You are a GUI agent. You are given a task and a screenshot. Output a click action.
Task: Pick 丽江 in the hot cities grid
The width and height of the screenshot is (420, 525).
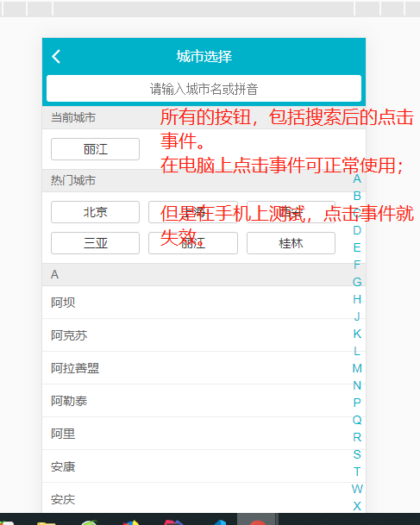[193, 243]
